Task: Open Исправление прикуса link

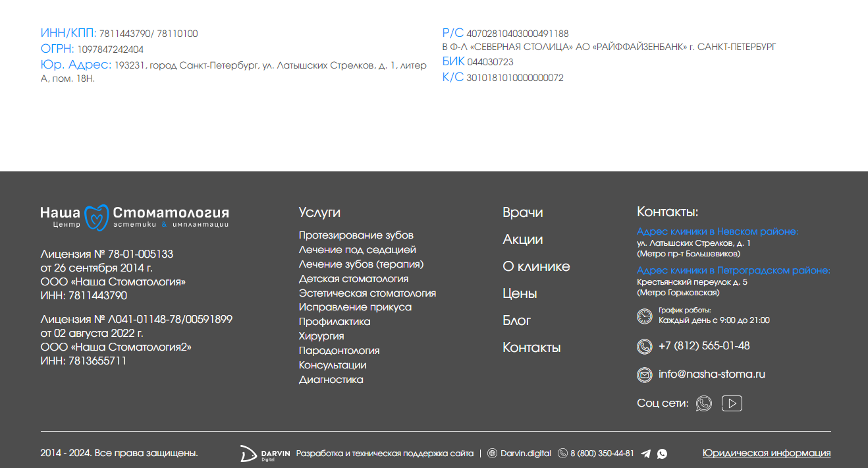Action: pyautogui.click(x=355, y=307)
